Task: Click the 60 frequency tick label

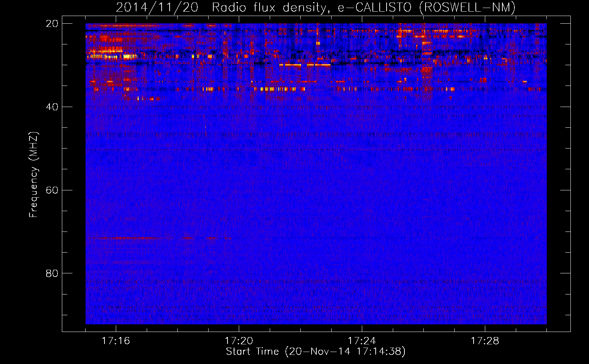Action: click(52, 190)
